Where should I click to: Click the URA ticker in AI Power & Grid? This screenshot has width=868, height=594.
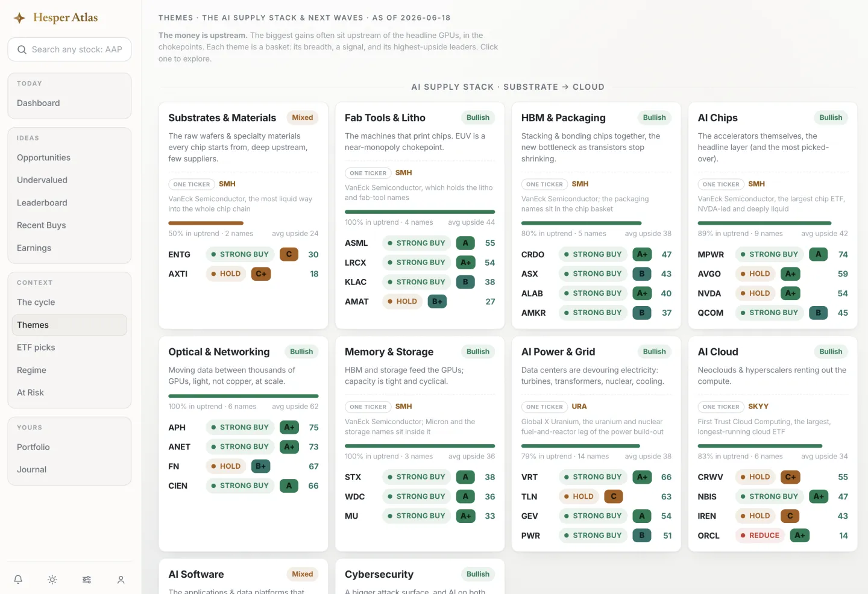(579, 407)
